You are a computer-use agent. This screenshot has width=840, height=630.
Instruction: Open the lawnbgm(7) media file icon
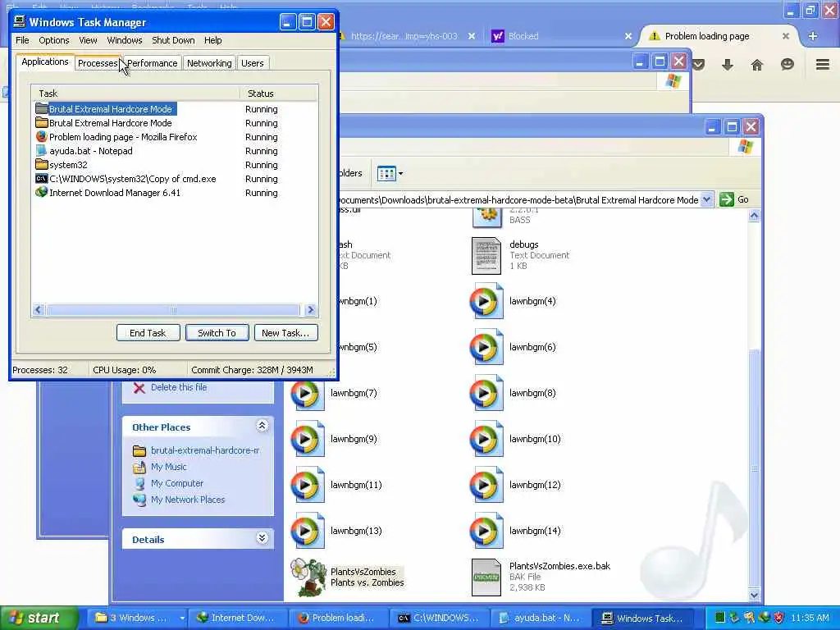(x=307, y=393)
